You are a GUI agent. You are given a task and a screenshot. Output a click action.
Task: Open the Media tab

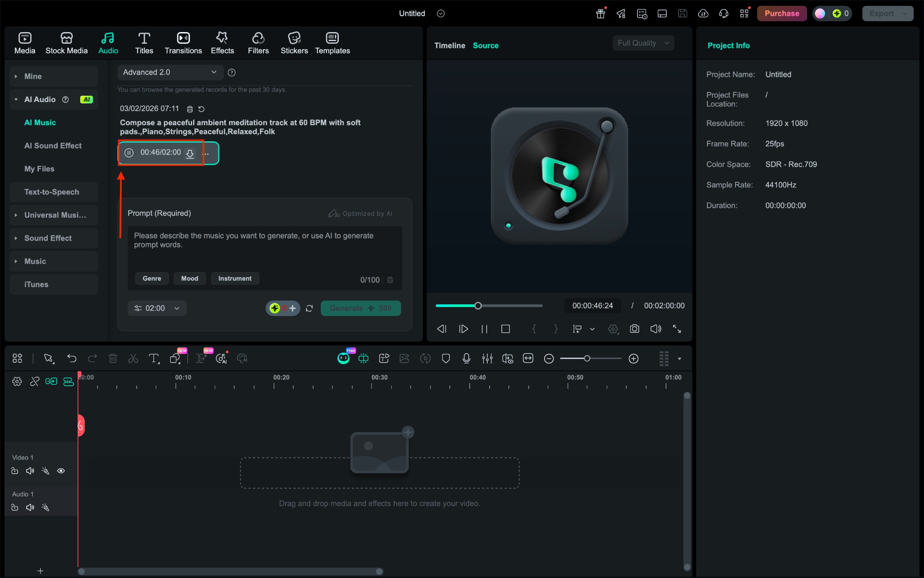tap(24, 43)
